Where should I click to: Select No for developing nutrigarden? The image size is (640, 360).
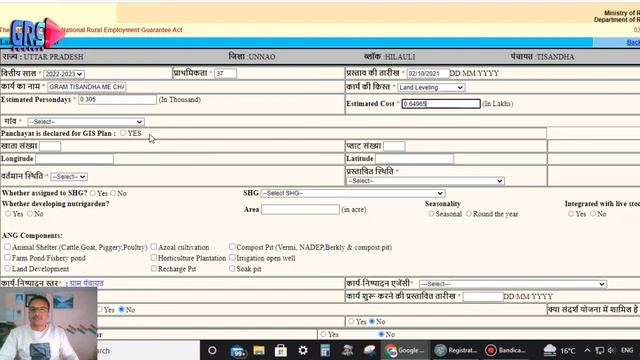point(30,213)
